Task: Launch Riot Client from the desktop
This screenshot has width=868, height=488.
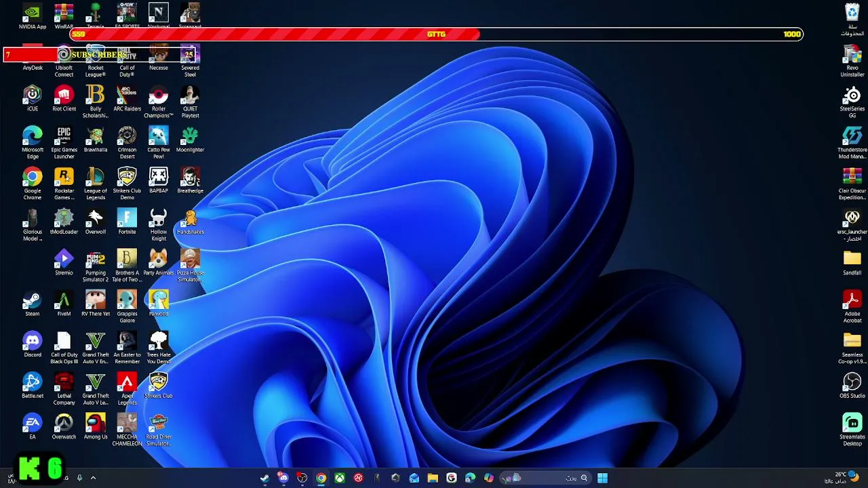Action: [x=64, y=99]
